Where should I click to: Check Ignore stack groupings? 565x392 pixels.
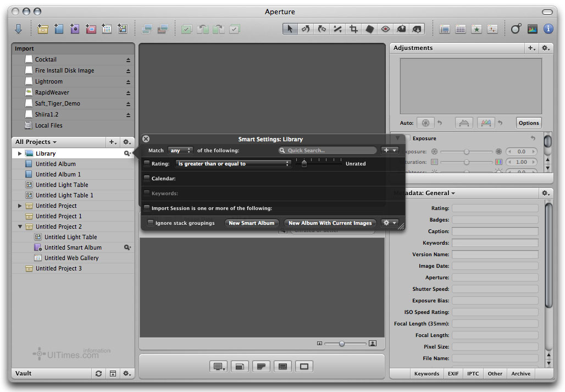pyautogui.click(x=151, y=223)
